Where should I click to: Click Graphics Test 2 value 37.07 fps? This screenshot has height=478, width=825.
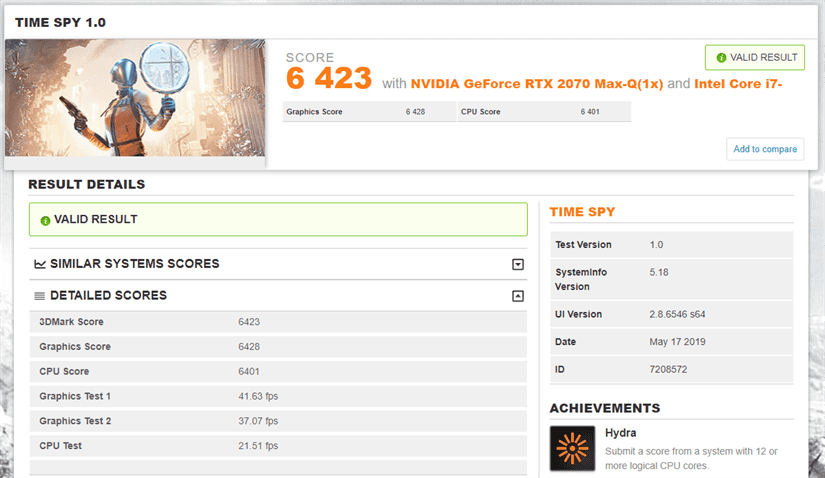click(x=258, y=421)
